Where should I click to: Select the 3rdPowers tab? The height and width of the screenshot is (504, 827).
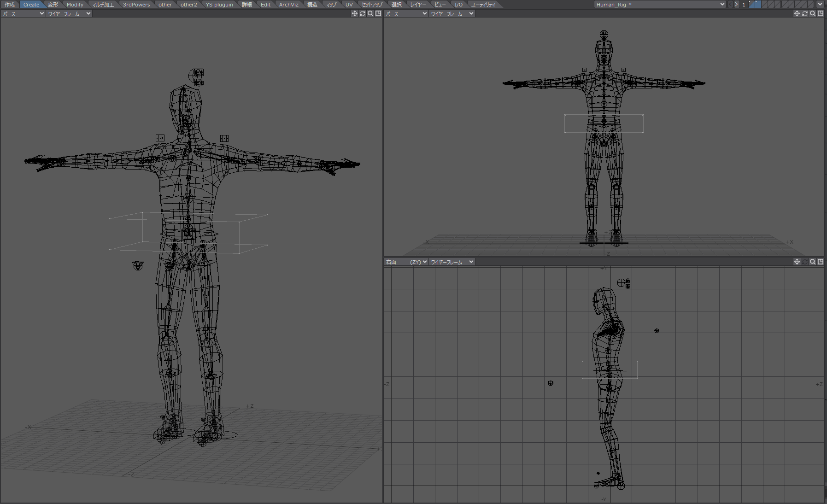point(136,5)
